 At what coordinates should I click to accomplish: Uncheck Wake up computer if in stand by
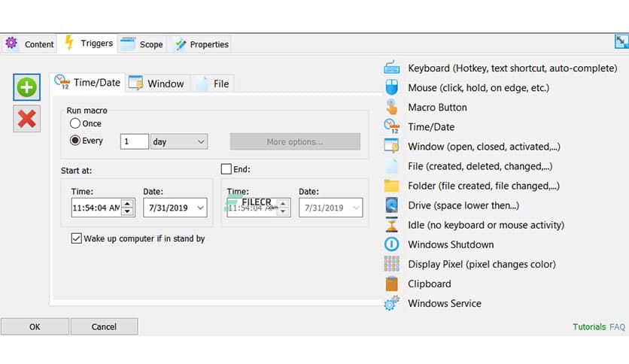point(76,238)
